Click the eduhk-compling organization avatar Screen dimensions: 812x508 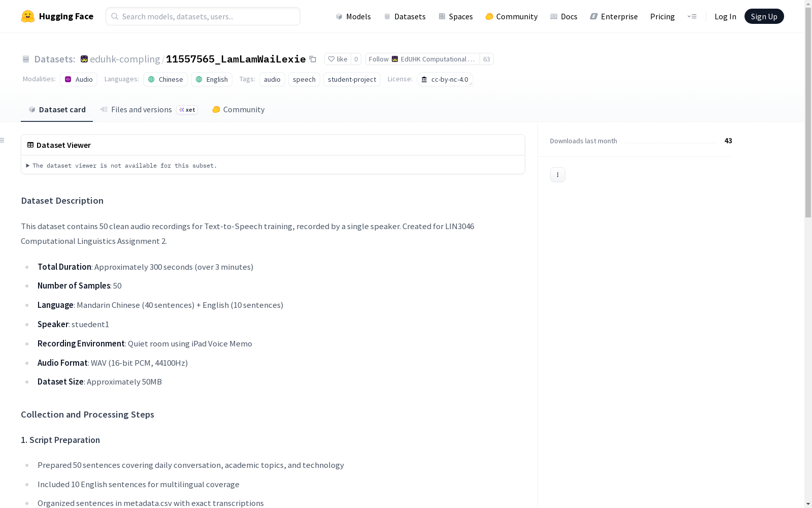click(x=84, y=59)
